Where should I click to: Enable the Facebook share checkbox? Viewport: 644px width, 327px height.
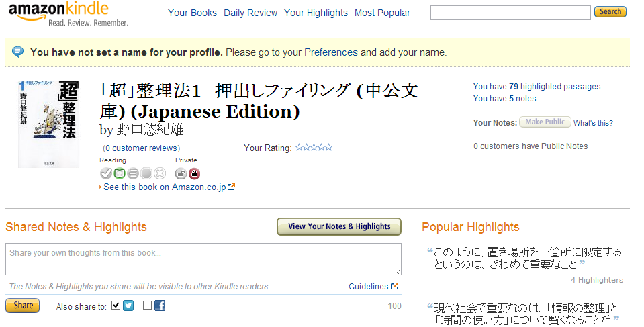point(147,306)
